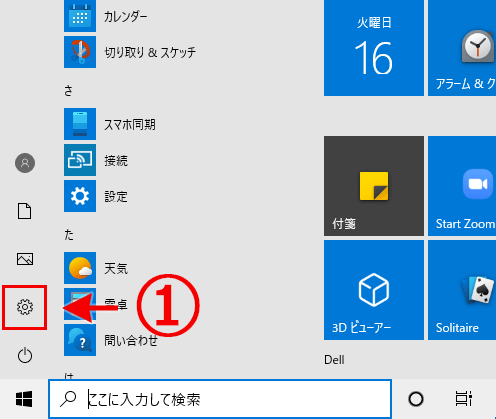Open the Weather (天気) app icon
Screen dimensions: 496x419
[x=80, y=268]
